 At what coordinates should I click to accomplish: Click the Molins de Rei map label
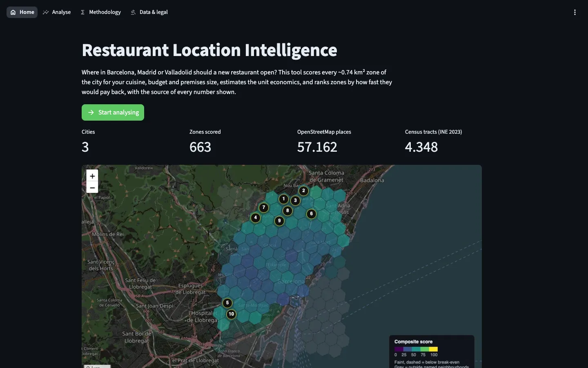(108, 234)
